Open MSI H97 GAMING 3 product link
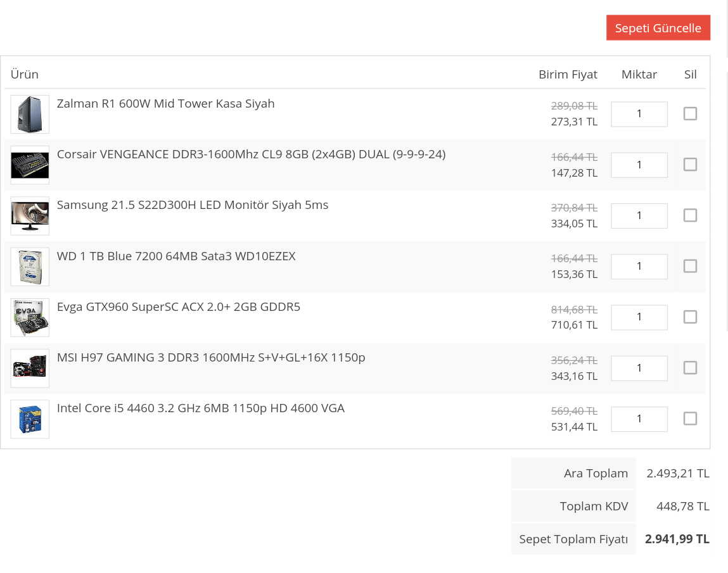728x573 pixels. [211, 358]
